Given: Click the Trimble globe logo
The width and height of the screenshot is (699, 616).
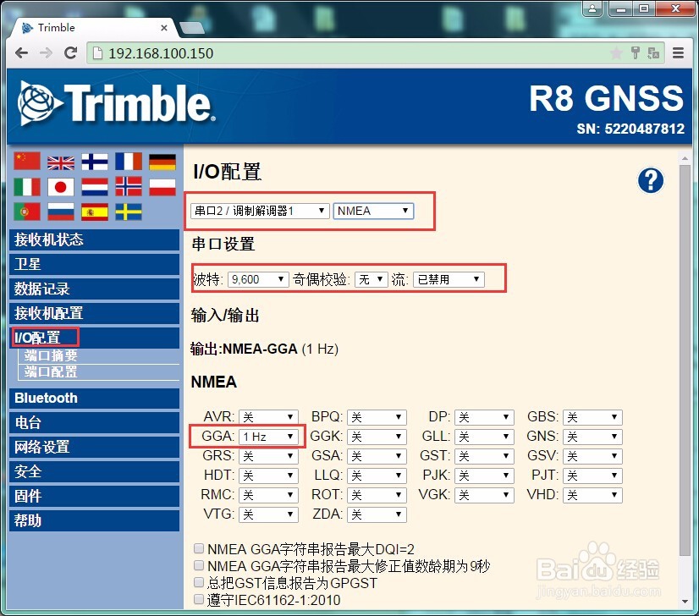Looking at the screenshot, I should (40, 102).
